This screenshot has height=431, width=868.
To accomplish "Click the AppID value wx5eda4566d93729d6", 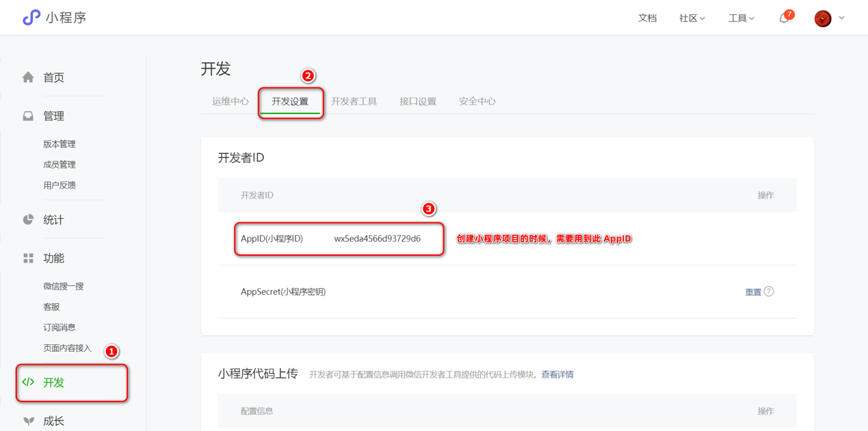I will [378, 239].
